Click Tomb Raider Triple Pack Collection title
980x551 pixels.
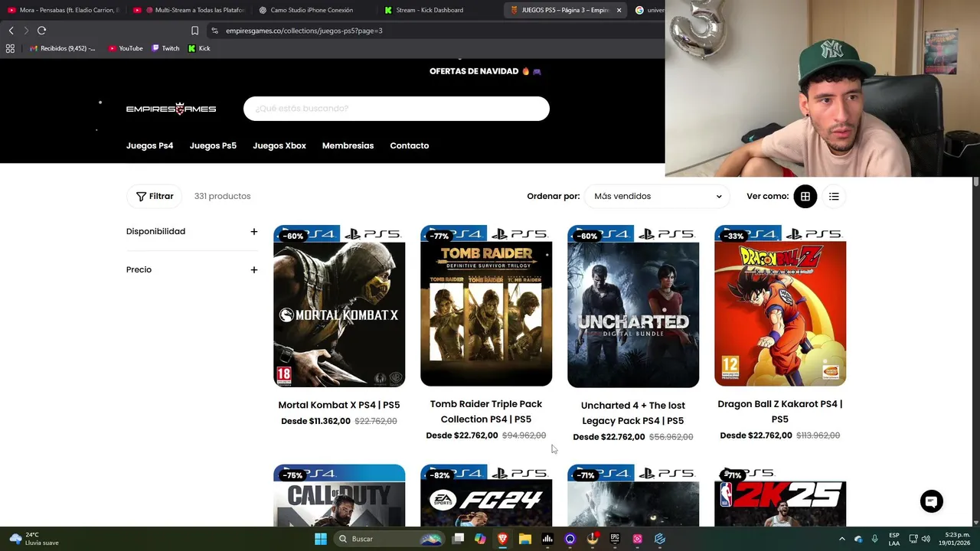pos(486,412)
